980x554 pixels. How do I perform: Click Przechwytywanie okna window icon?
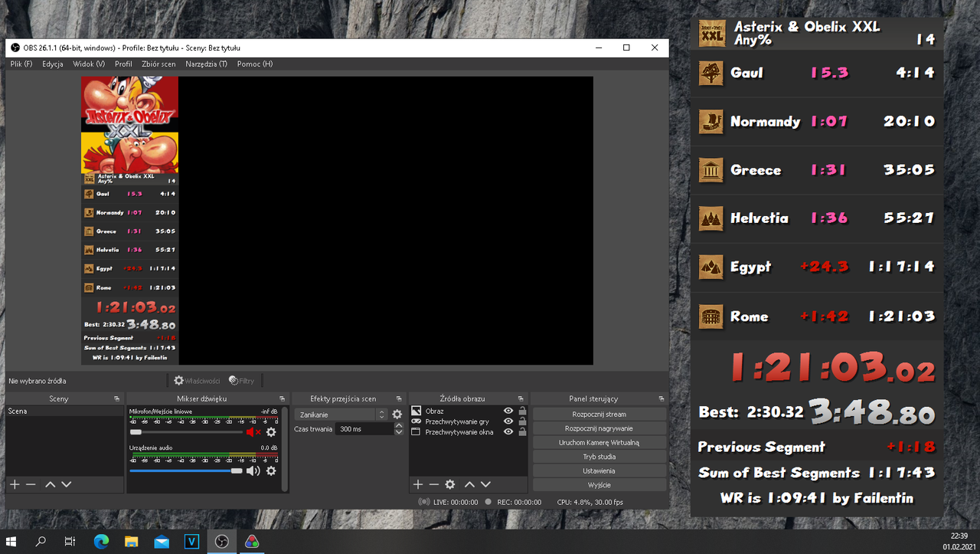coord(416,432)
